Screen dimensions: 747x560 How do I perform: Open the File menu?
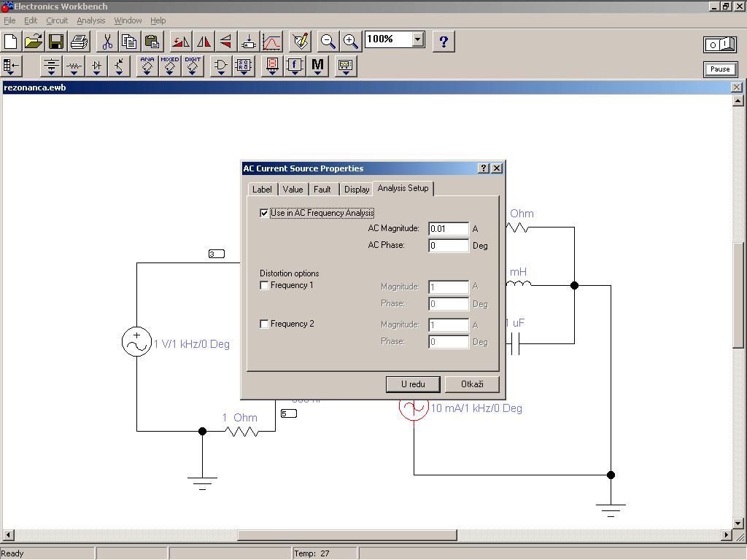click(9, 20)
